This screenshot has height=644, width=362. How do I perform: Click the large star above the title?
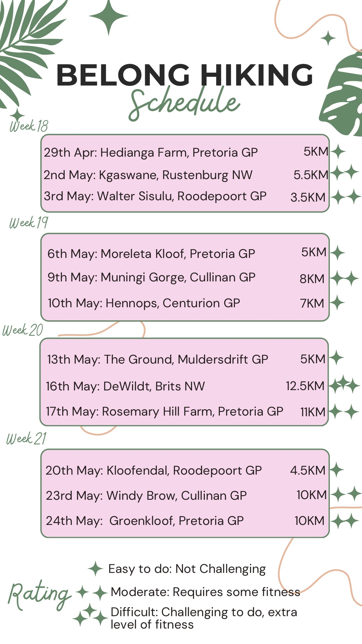pyautogui.click(x=108, y=16)
